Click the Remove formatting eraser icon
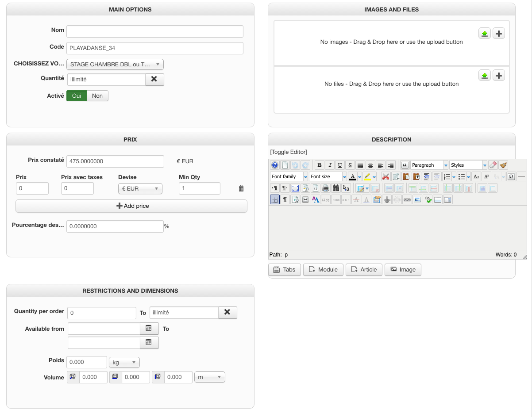The width and height of the screenshot is (532, 417). tap(493, 165)
